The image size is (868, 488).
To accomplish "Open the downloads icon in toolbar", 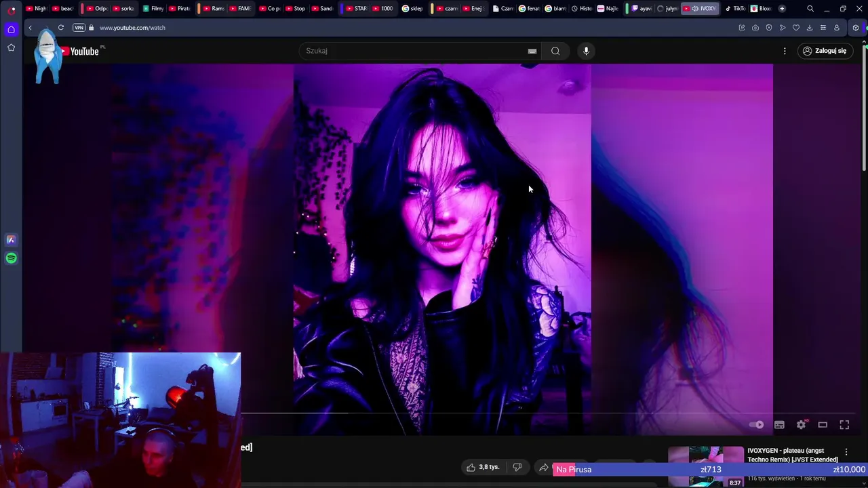I will pyautogui.click(x=810, y=28).
